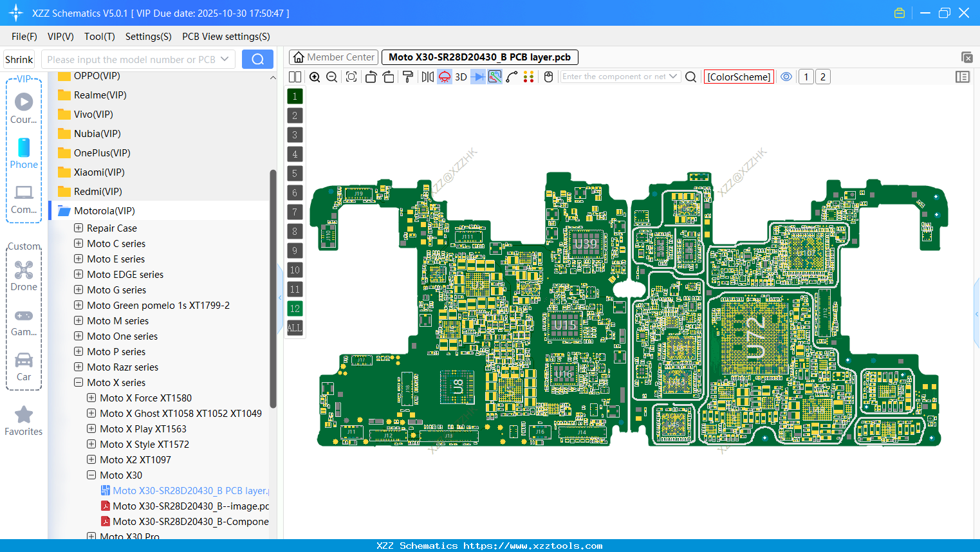Rotate the board clockwise
The width and height of the screenshot is (980, 552).
click(388, 77)
